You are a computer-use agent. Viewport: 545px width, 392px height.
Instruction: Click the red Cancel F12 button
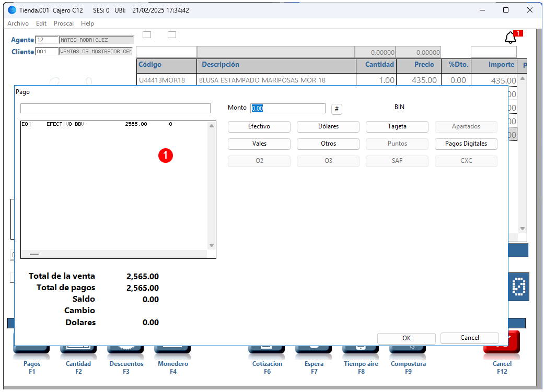[502, 352]
